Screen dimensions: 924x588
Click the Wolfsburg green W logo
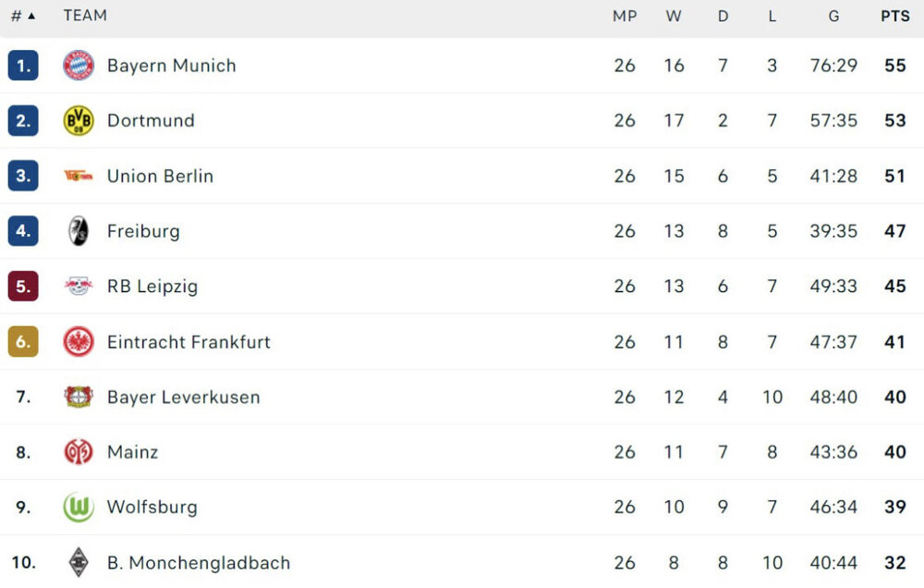tap(79, 508)
